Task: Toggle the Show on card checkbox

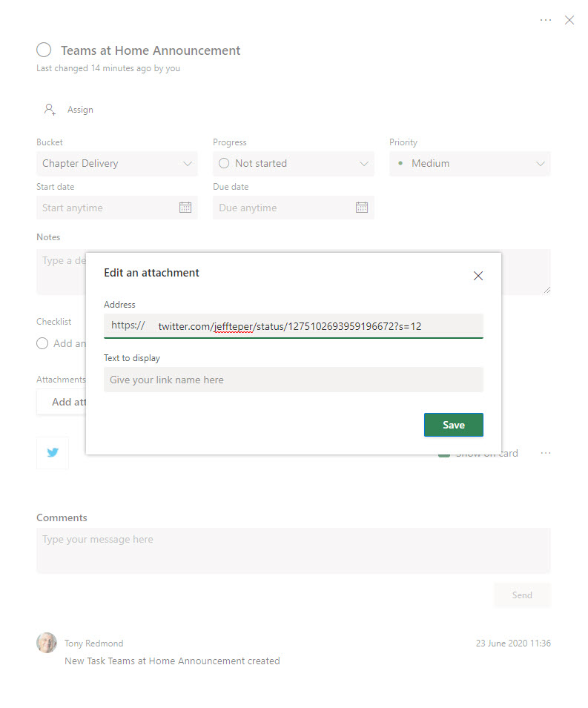Action: point(443,454)
